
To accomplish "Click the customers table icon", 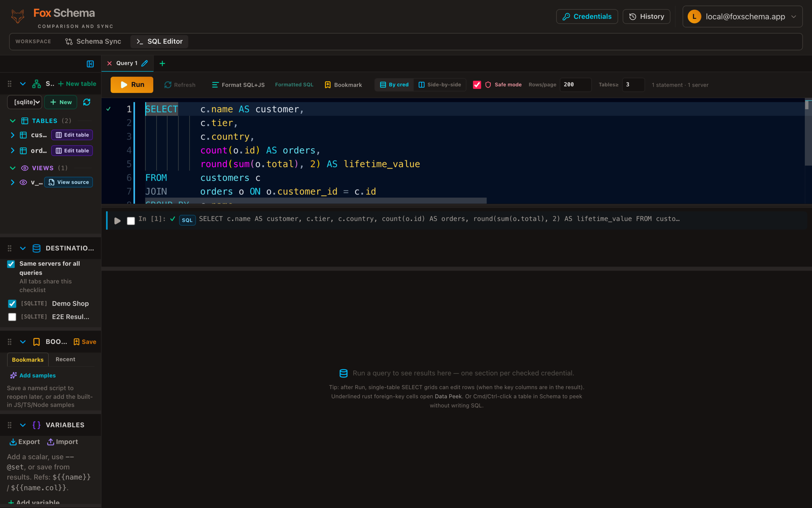I will [x=23, y=135].
